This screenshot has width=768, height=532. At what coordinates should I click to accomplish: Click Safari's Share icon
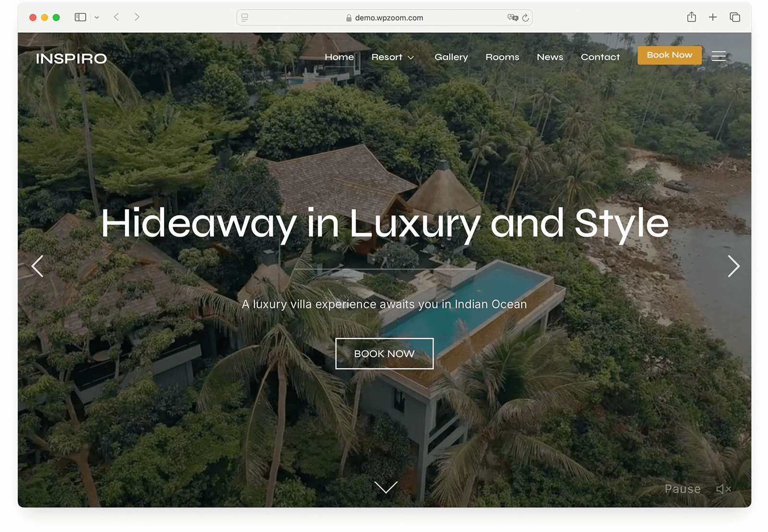click(691, 17)
